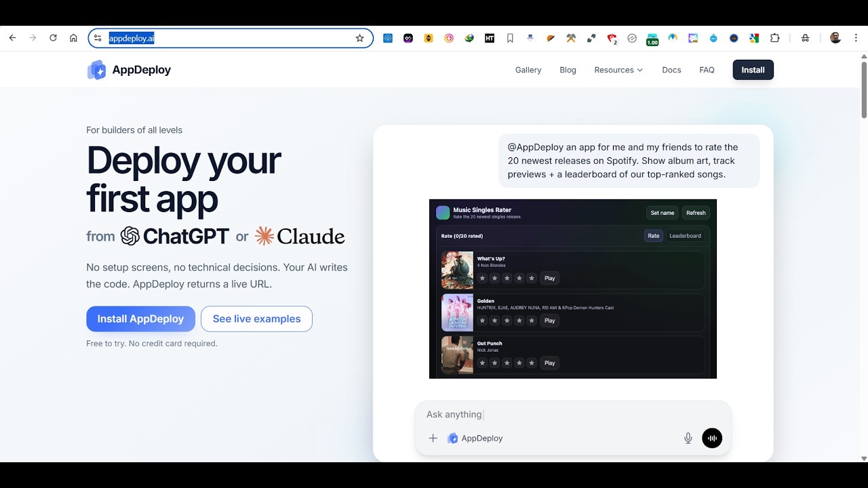Image resolution: width=868 pixels, height=488 pixels.
Task: Click the HT extension icon
Action: coord(490,38)
